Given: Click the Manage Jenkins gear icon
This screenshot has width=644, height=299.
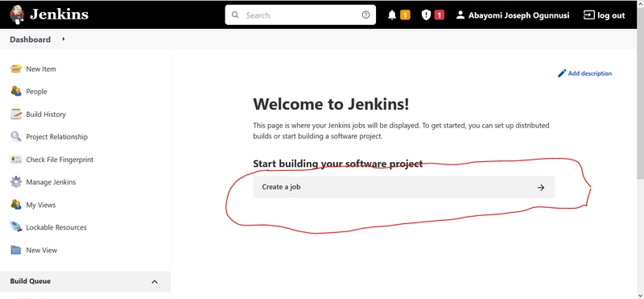Looking at the screenshot, I should click(x=15, y=182).
